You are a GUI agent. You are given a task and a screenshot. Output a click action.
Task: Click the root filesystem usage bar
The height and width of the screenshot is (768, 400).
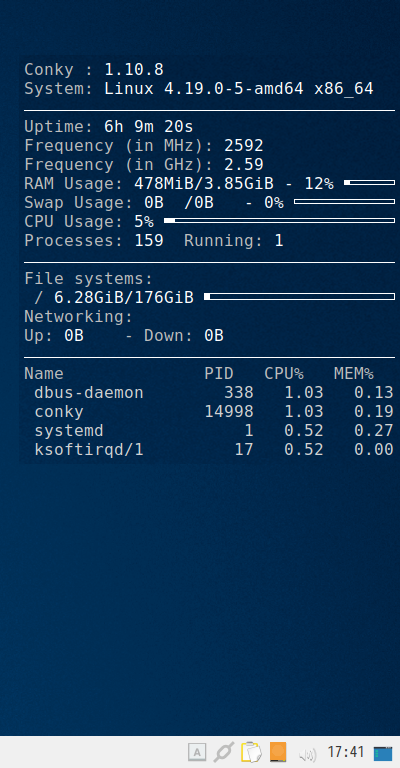click(299, 297)
